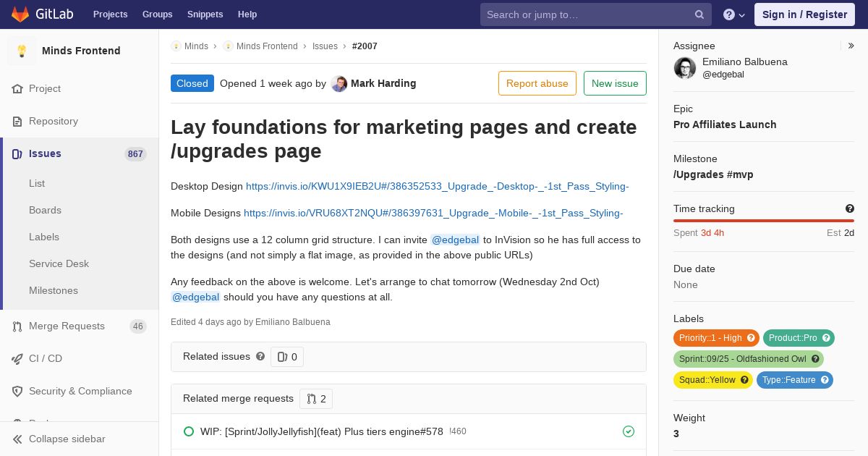Open the /Upgrades #mvp milestone

coord(713,174)
